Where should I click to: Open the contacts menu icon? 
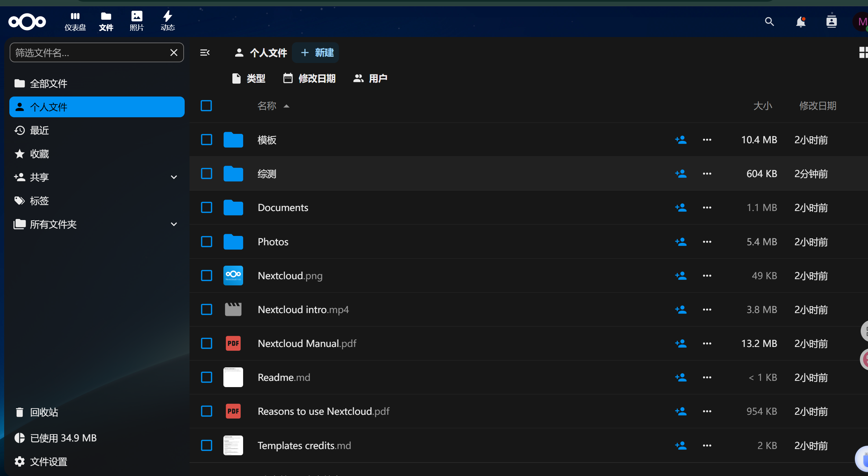[831, 22]
